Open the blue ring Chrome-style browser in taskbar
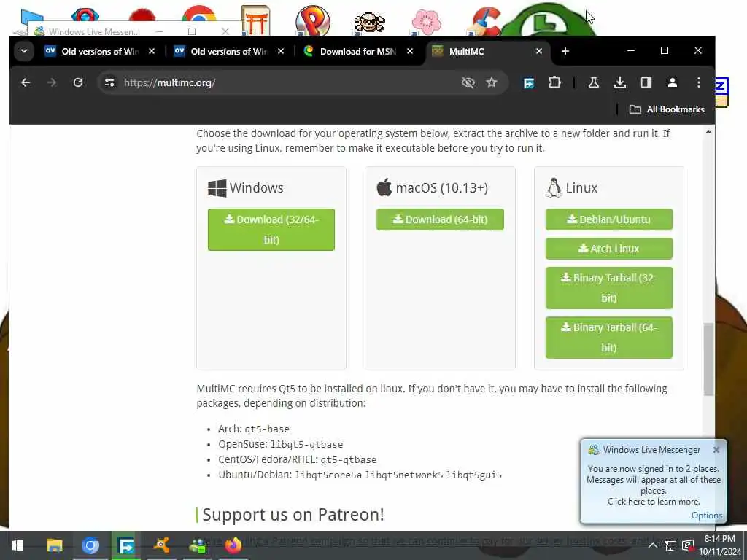747x560 pixels. click(x=90, y=545)
